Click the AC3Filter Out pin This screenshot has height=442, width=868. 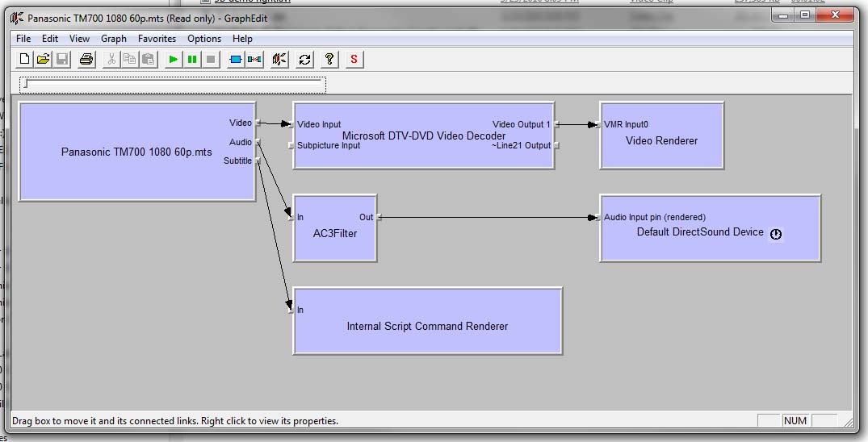click(379, 218)
